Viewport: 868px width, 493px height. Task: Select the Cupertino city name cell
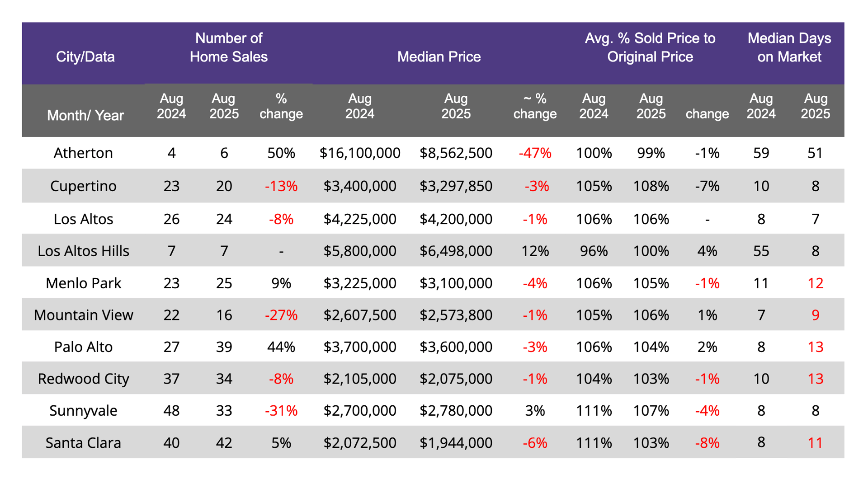coord(83,186)
